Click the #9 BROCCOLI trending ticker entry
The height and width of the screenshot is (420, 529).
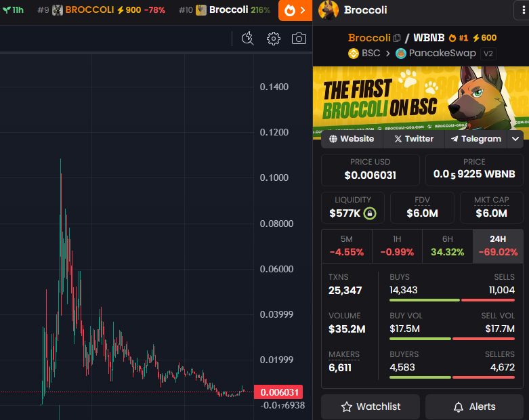click(101, 10)
